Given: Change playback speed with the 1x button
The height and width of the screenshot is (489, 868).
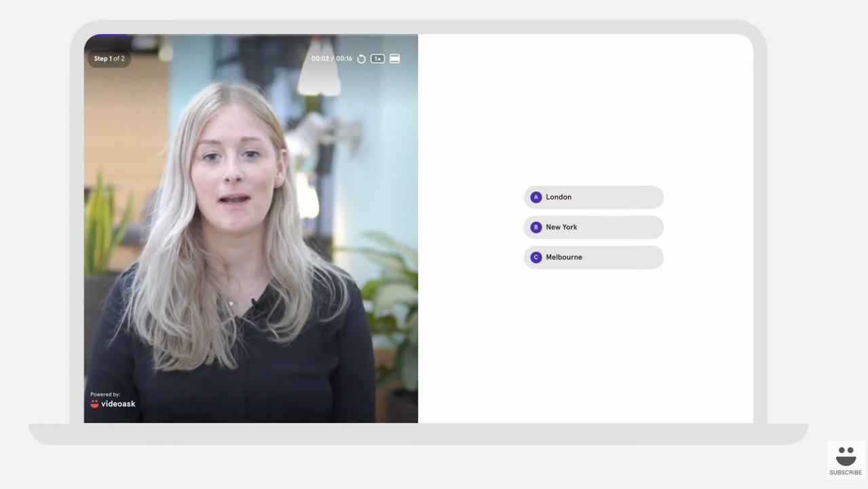Looking at the screenshot, I should pos(377,59).
